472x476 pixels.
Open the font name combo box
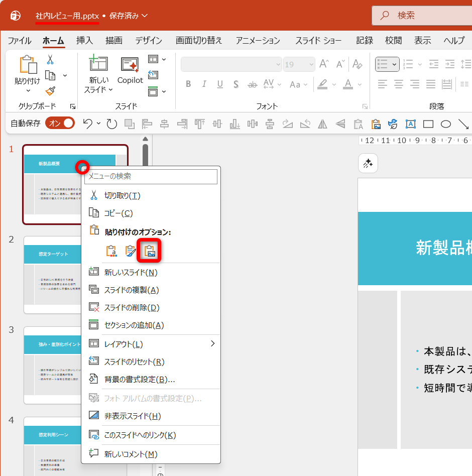(x=231, y=64)
